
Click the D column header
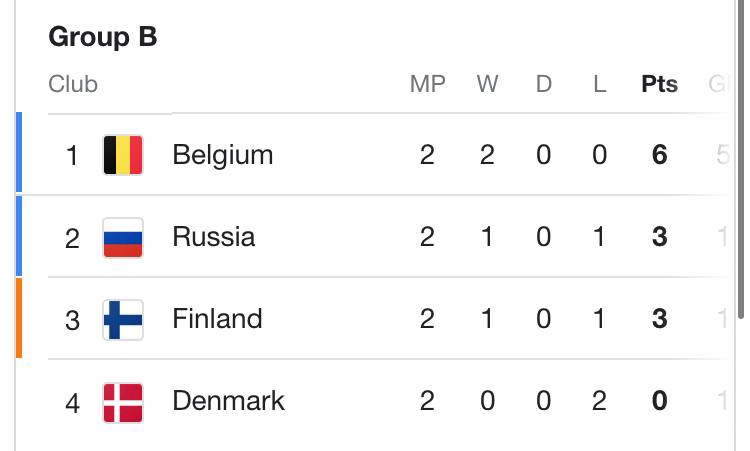coord(543,84)
